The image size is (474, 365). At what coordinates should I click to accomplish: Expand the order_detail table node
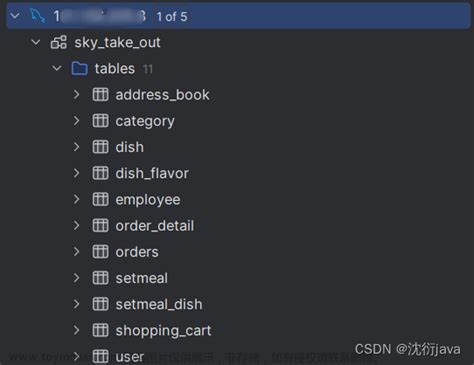[x=76, y=226]
